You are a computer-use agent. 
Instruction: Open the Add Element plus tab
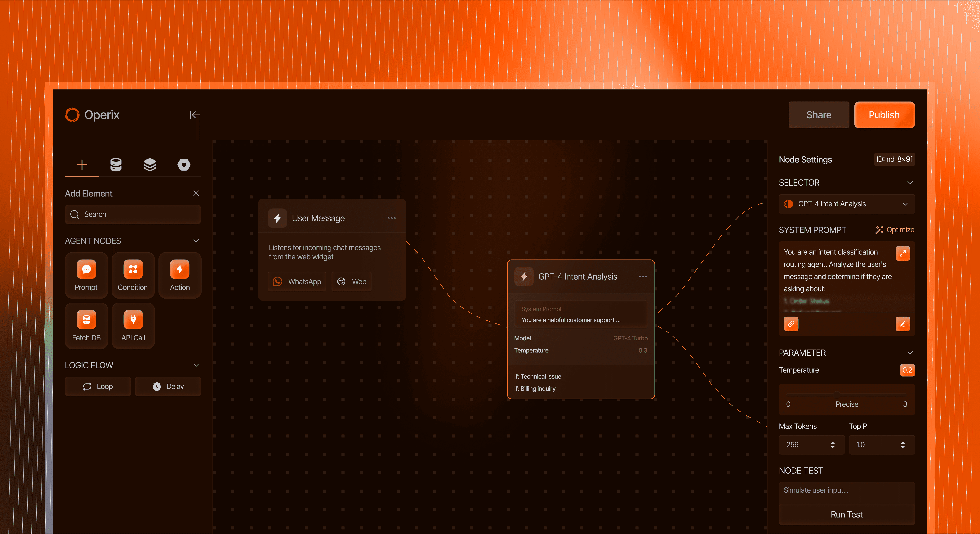pos(82,165)
